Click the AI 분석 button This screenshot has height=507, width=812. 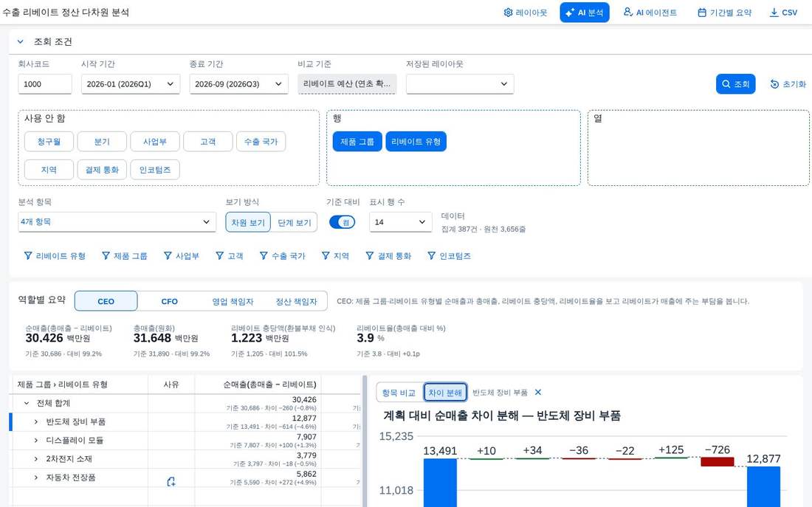pyautogui.click(x=584, y=13)
